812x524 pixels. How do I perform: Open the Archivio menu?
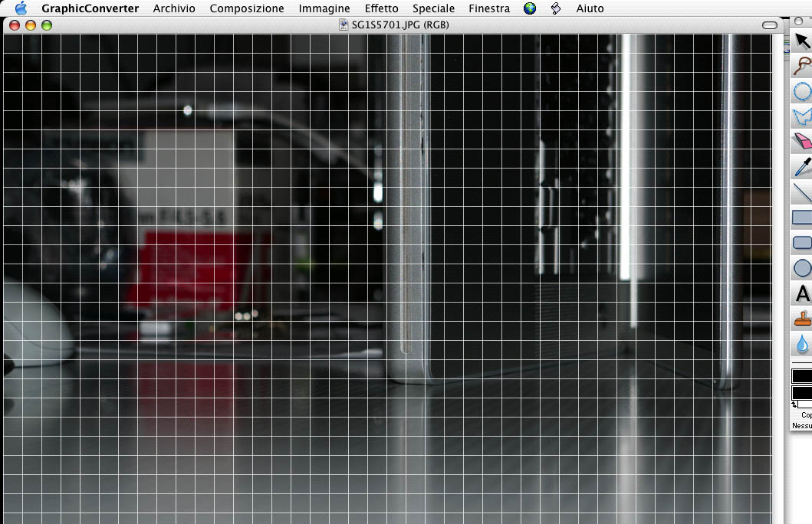point(174,8)
